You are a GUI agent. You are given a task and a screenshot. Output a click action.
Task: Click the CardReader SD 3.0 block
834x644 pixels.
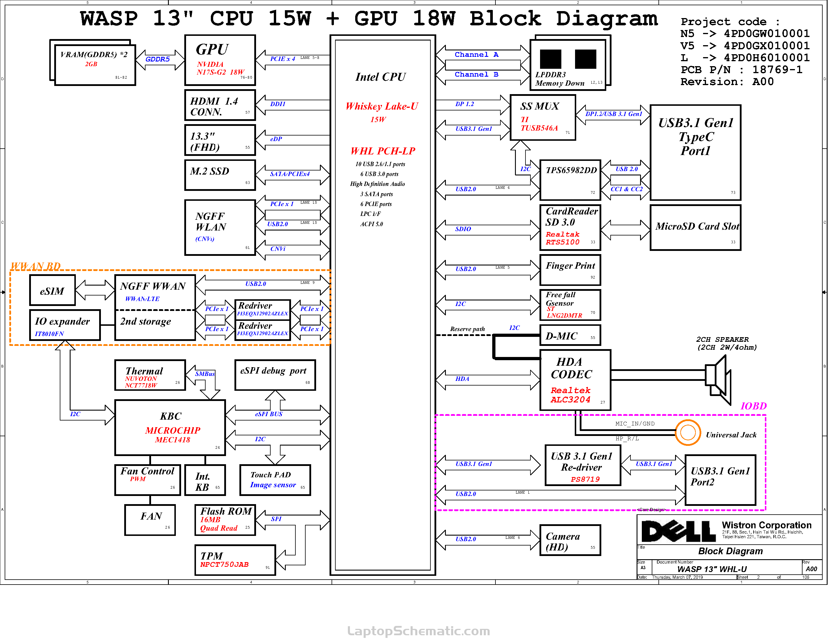[x=570, y=228]
